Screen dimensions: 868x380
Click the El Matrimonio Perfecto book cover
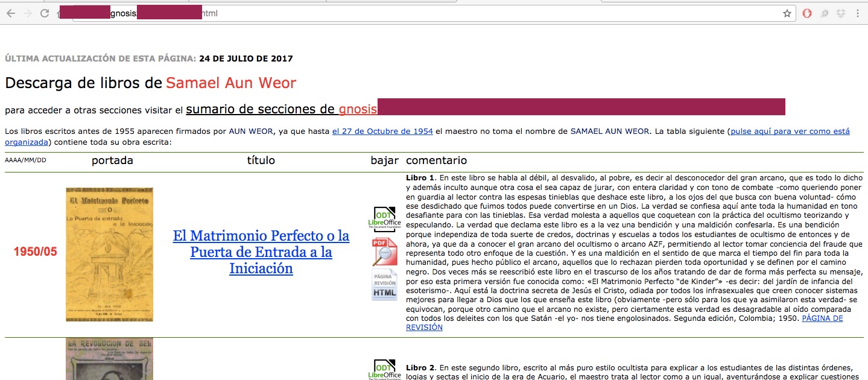point(109,254)
